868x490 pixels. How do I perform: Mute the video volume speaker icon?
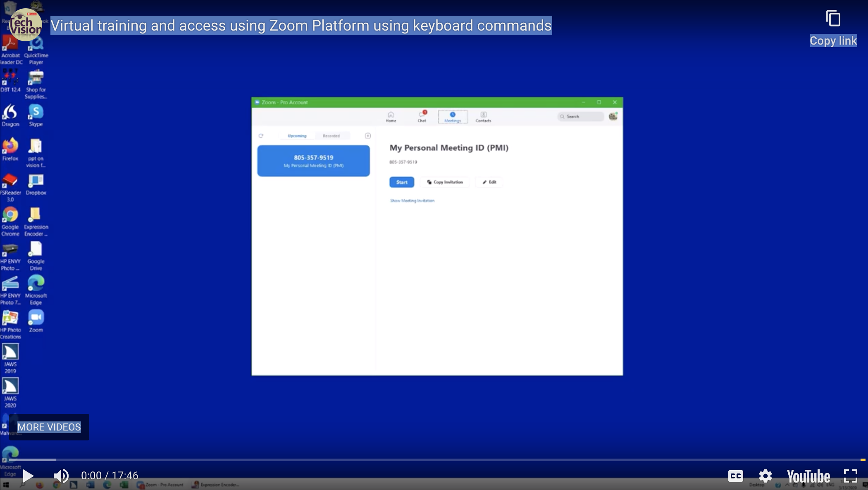(61, 476)
